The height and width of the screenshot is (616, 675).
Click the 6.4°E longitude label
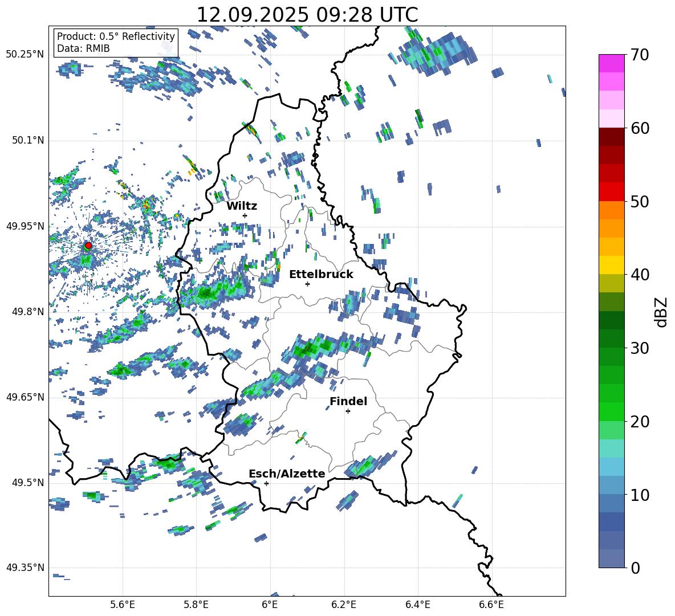point(417,605)
